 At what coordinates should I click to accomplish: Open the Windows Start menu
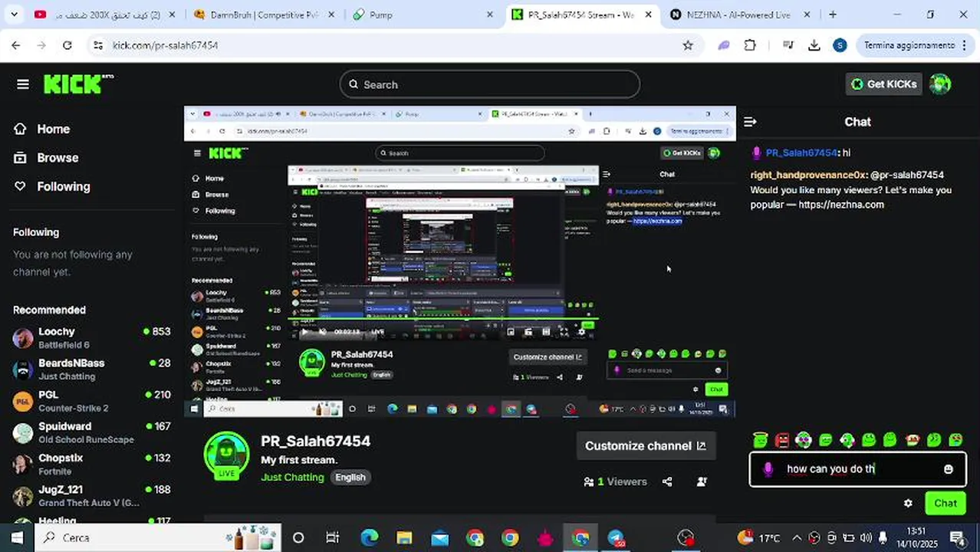pos(17,537)
